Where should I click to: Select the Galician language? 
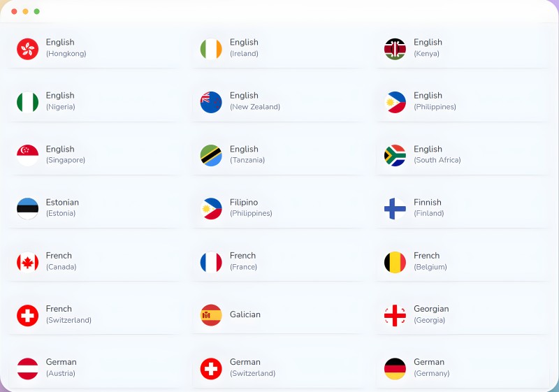(279, 315)
